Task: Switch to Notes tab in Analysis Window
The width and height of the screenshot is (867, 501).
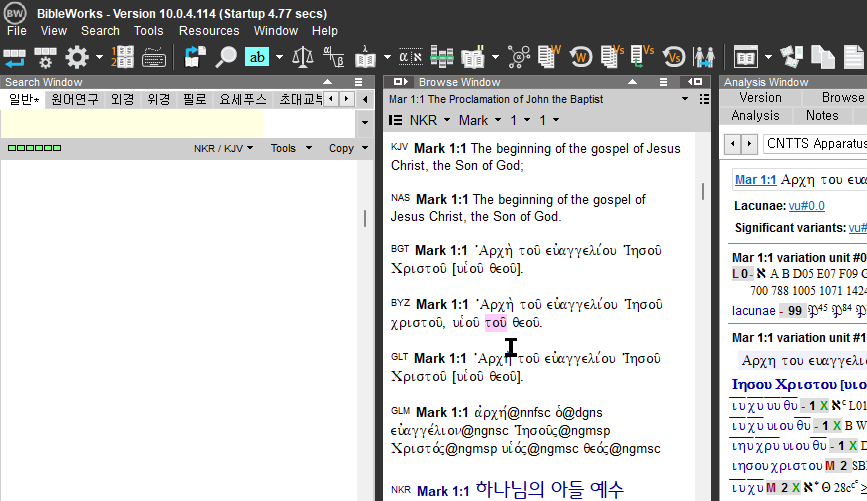Action: tap(822, 116)
